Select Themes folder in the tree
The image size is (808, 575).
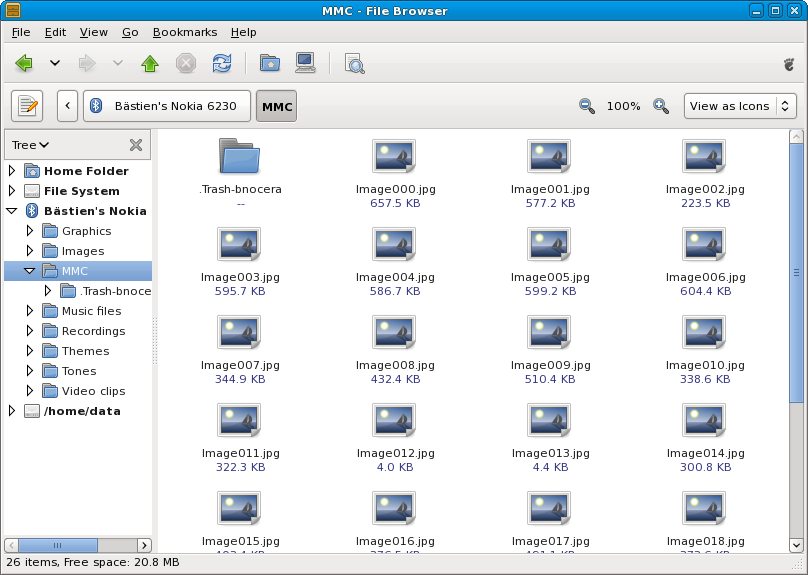click(x=86, y=351)
